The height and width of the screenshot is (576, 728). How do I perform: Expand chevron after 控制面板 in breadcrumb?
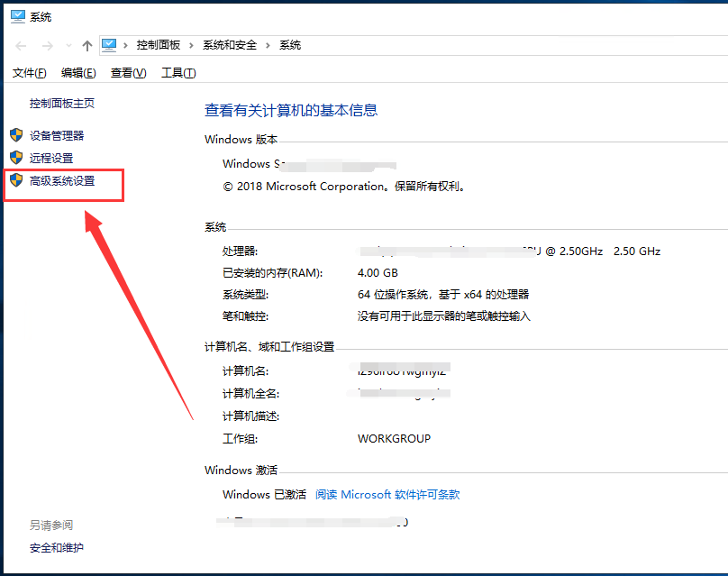(x=191, y=46)
